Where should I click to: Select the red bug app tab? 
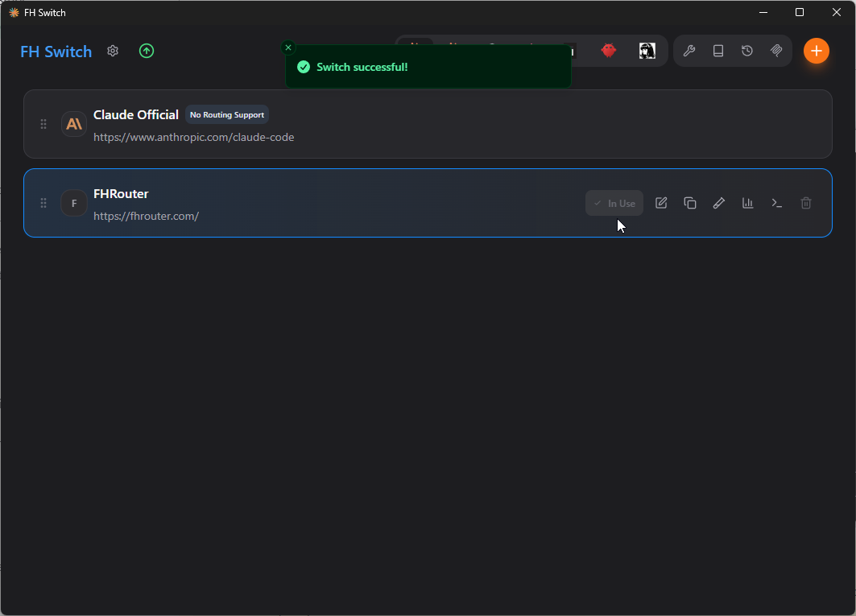(609, 51)
